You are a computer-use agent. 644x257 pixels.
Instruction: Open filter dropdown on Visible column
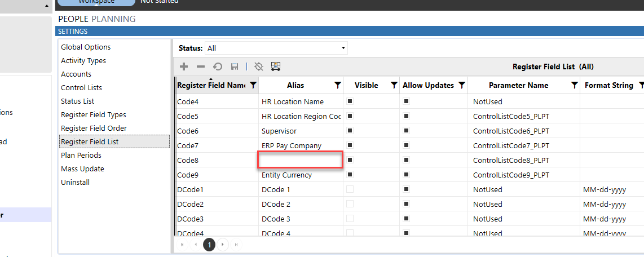point(394,86)
